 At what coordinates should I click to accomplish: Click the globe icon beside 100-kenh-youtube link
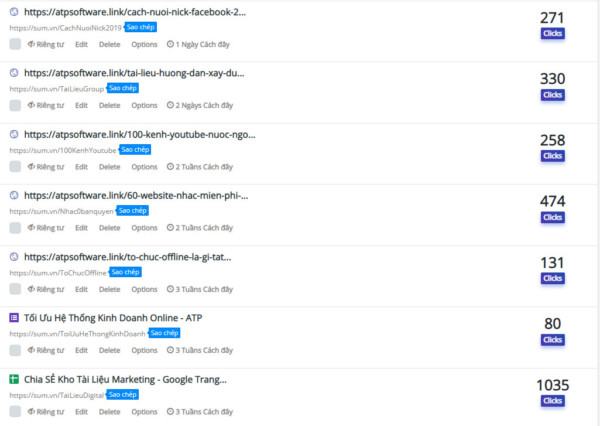pos(14,134)
